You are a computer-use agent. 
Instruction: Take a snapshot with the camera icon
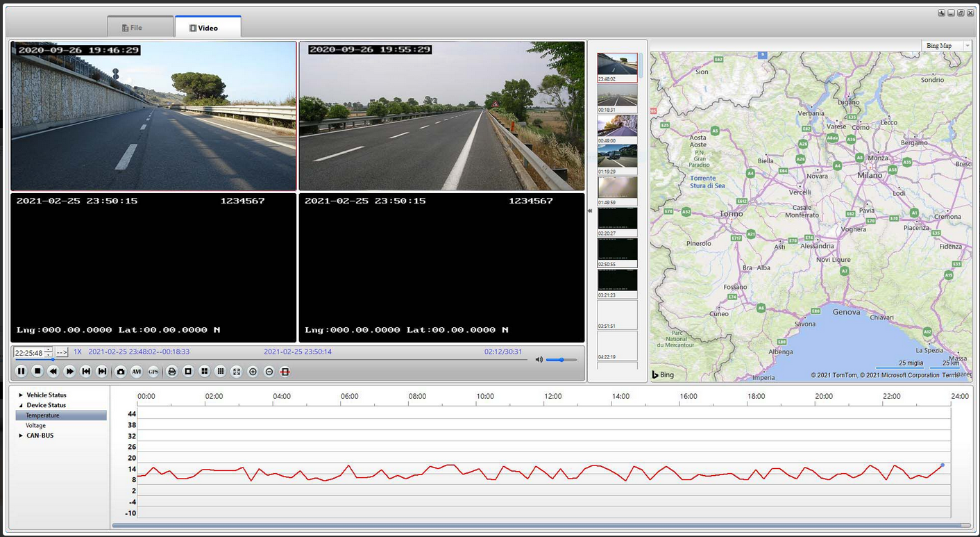pyautogui.click(x=121, y=372)
